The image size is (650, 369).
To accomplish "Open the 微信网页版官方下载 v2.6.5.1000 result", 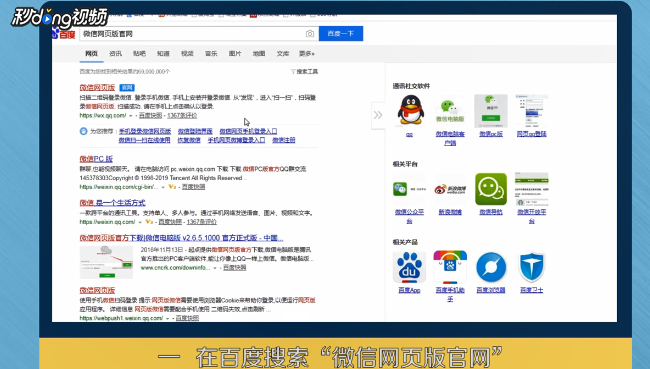I will (182, 238).
